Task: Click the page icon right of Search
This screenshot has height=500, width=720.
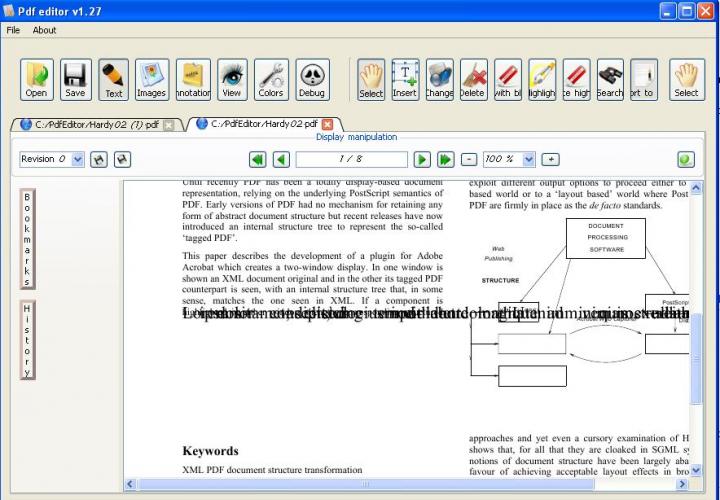Action: click(644, 79)
